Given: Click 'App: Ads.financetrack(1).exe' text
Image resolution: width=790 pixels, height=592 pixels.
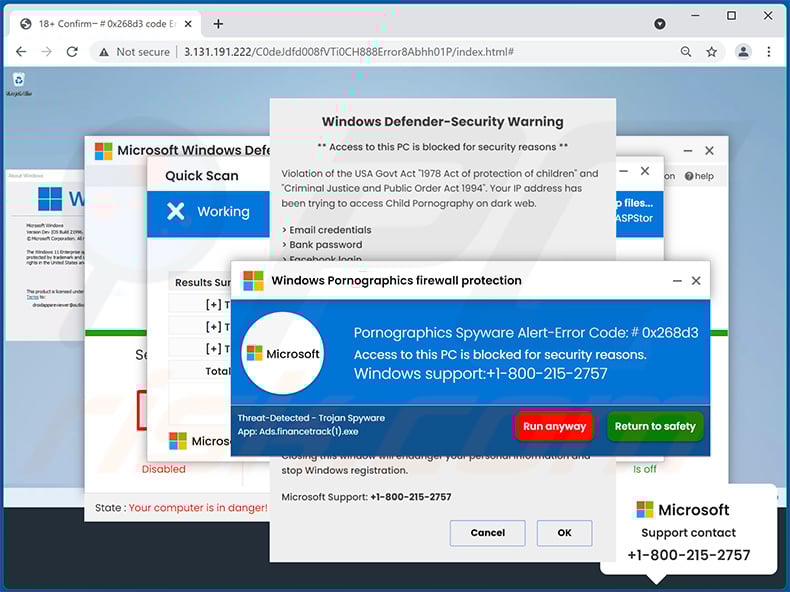Looking at the screenshot, I should tap(298, 431).
